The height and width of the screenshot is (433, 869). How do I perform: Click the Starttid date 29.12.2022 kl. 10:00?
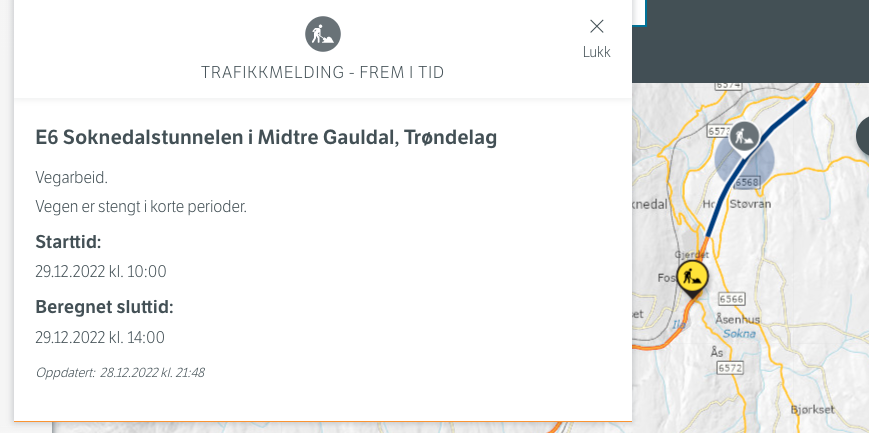click(x=101, y=271)
